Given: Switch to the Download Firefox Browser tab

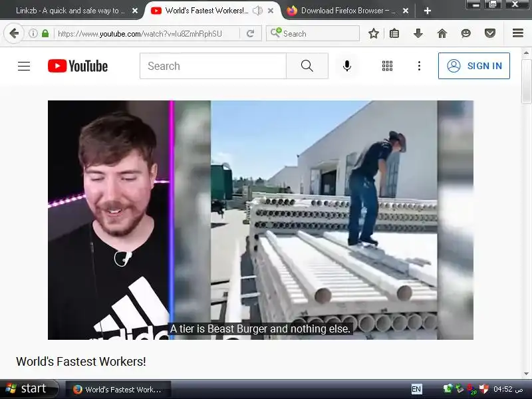Looking at the screenshot, I should 348,11.
